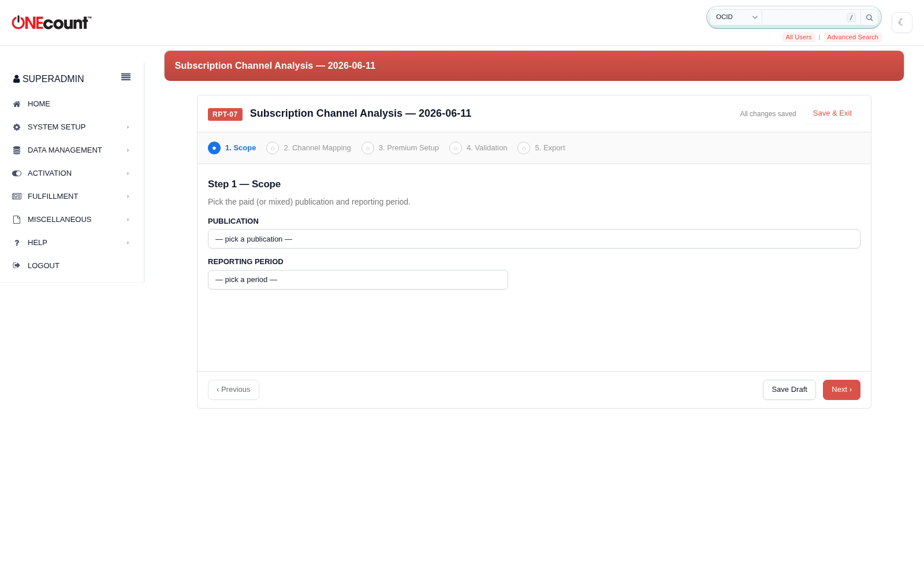
Task: Click the slash shortcut key badge
Action: click(851, 17)
